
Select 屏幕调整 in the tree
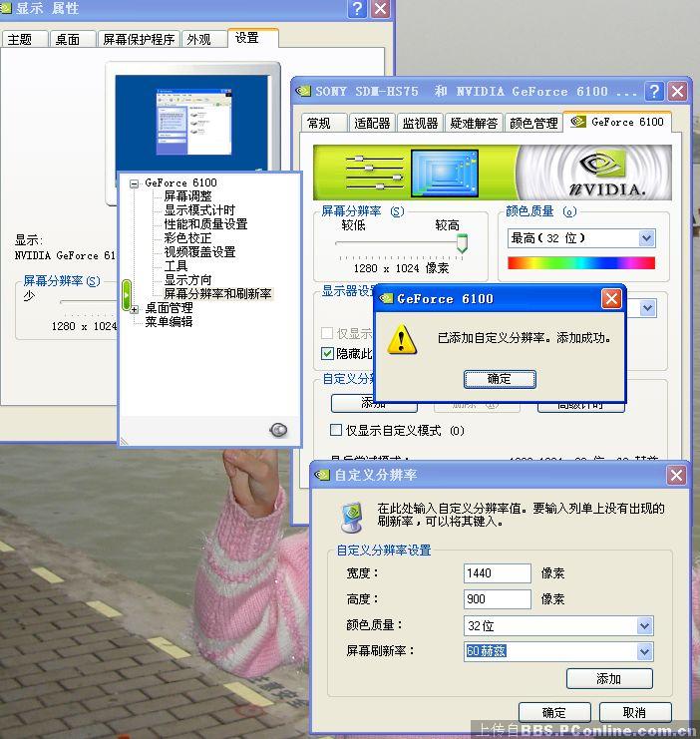187,196
